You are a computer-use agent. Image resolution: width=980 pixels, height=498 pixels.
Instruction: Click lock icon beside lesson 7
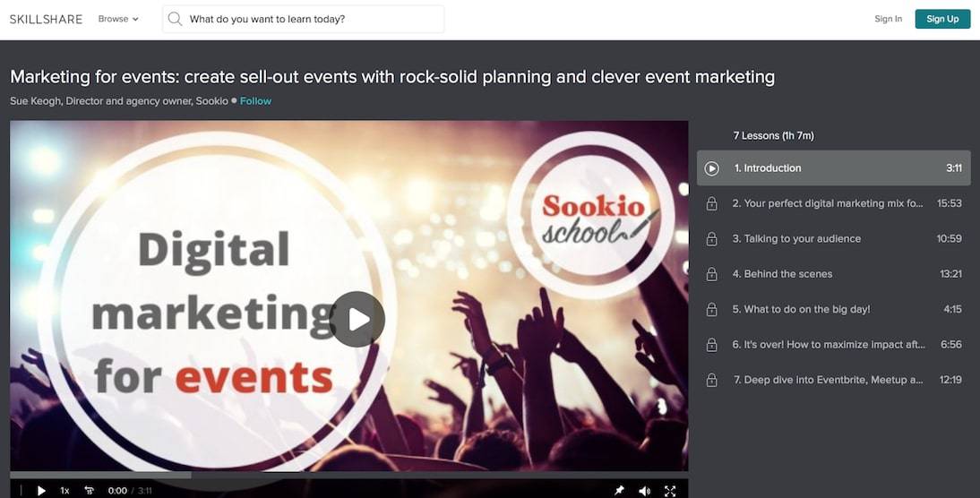[711, 380]
